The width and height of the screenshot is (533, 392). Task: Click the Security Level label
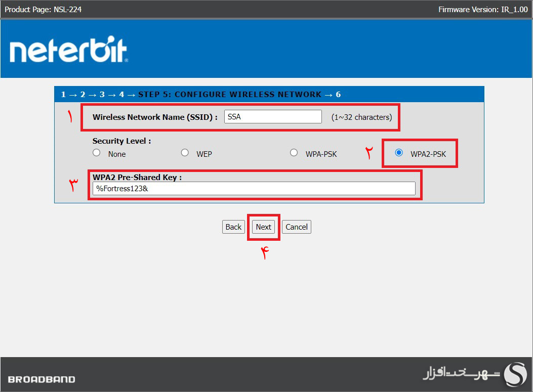click(121, 141)
